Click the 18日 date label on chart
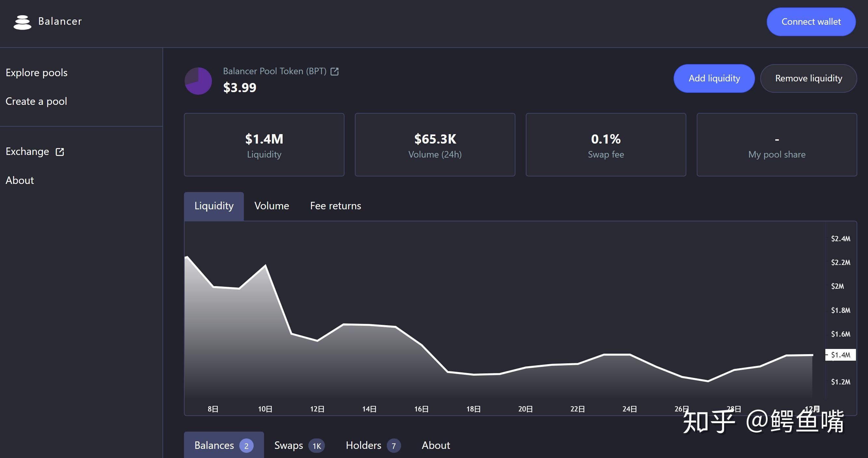The height and width of the screenshot is (458, 868). [x=473, y=409]
